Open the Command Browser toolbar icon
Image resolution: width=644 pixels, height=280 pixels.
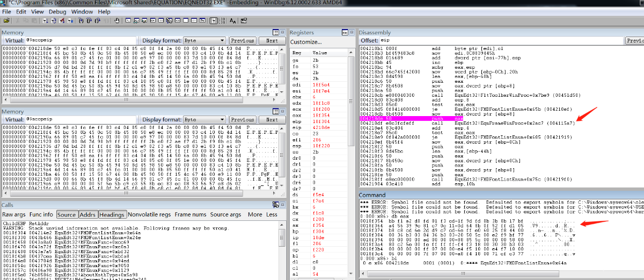(x=202, y=20)
